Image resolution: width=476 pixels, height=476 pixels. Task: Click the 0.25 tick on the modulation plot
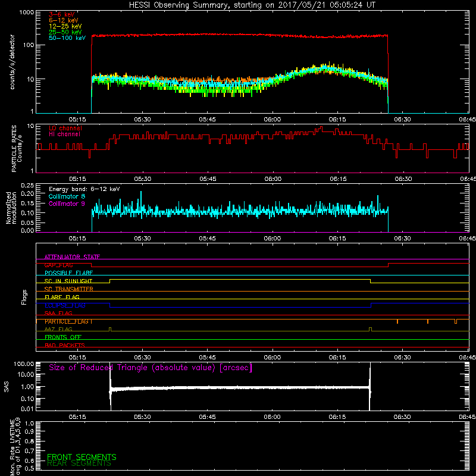(x=27, y=186)
